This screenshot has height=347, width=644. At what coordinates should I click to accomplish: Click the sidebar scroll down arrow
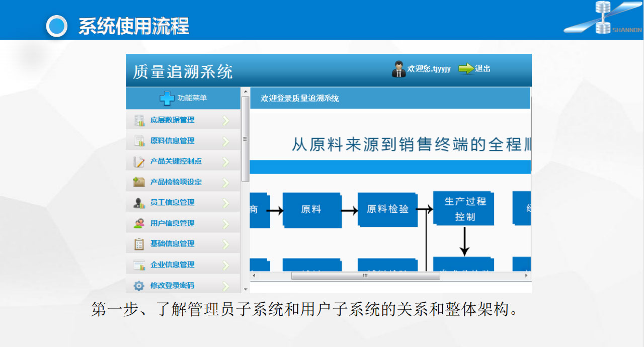(x=246, y=289)
